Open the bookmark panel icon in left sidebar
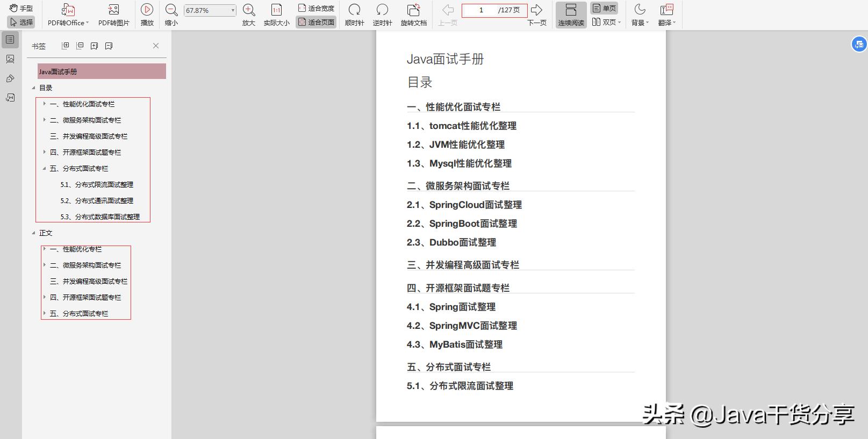This screenshot has height=439, width=868. click(10, 40)
